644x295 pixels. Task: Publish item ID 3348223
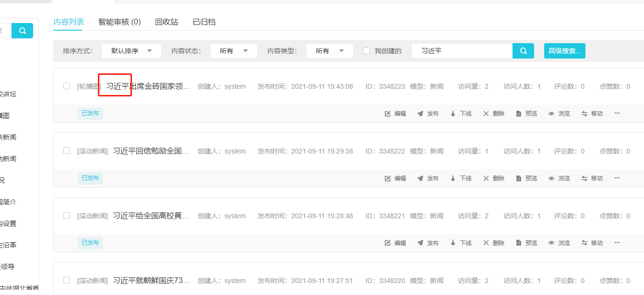[428, 114]
